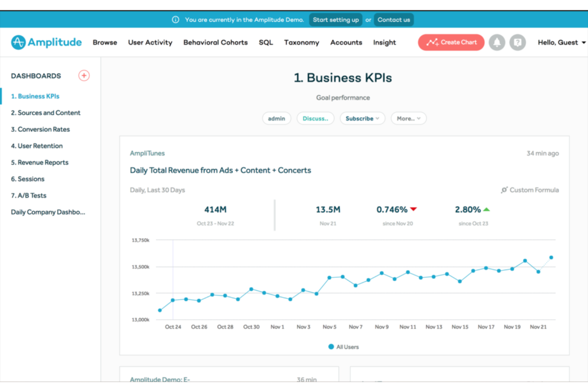Open 6. Sessions dashboard
The image size is (588, 392).
click(27, 179)
